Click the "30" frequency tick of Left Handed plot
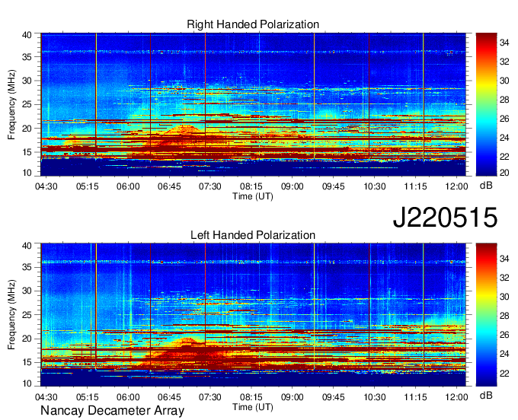Image resolution: width=518 pixels, height=420 pixels. 27,291
